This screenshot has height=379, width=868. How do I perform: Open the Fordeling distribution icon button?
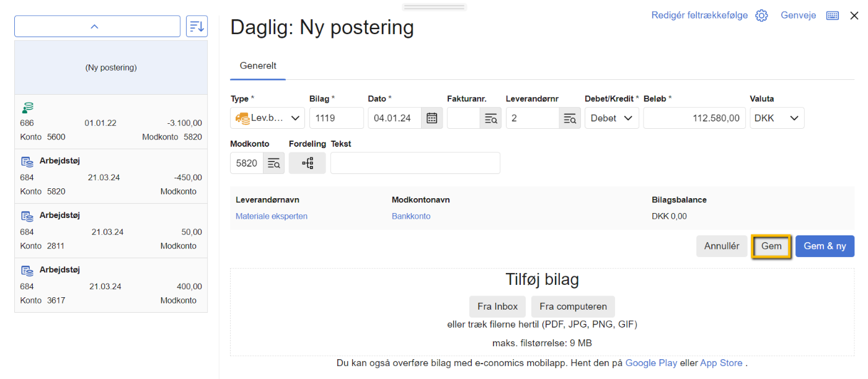pyautogui.click(x=307, y=163)
